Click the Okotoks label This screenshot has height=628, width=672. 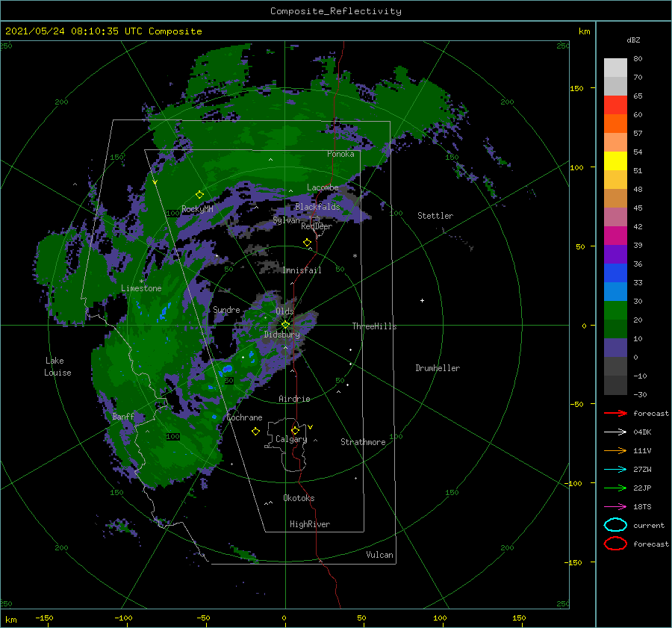(299, 498)
